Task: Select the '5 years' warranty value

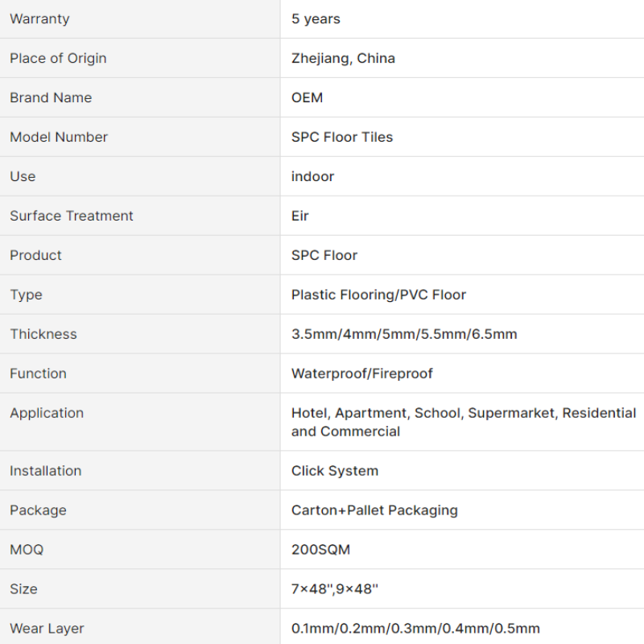Action: click(316, 19)
